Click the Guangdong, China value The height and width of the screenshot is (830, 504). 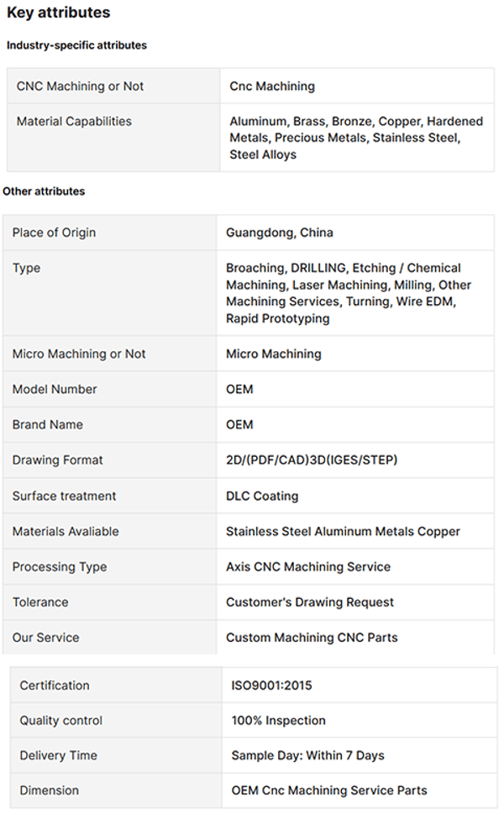[x=279, y=233]
